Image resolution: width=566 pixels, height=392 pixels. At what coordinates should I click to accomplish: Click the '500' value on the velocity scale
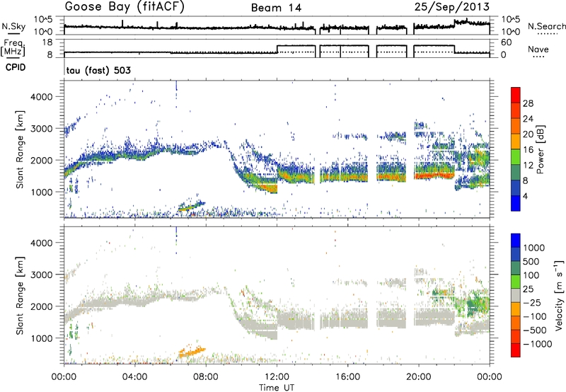coord(533,262)
